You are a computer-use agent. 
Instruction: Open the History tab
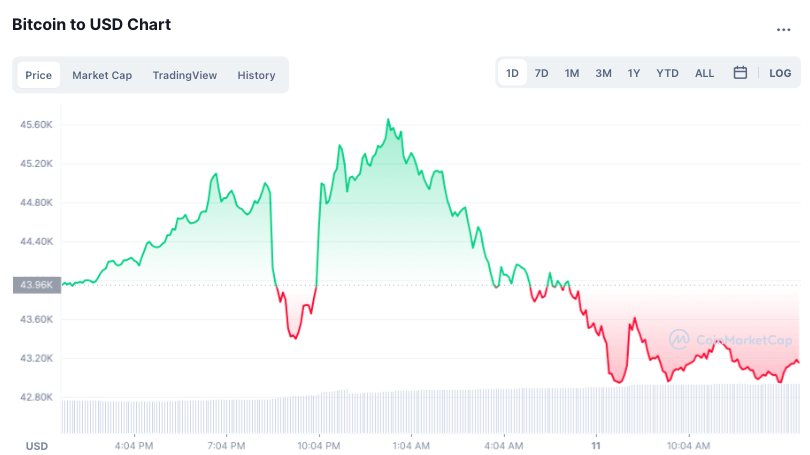256,75
